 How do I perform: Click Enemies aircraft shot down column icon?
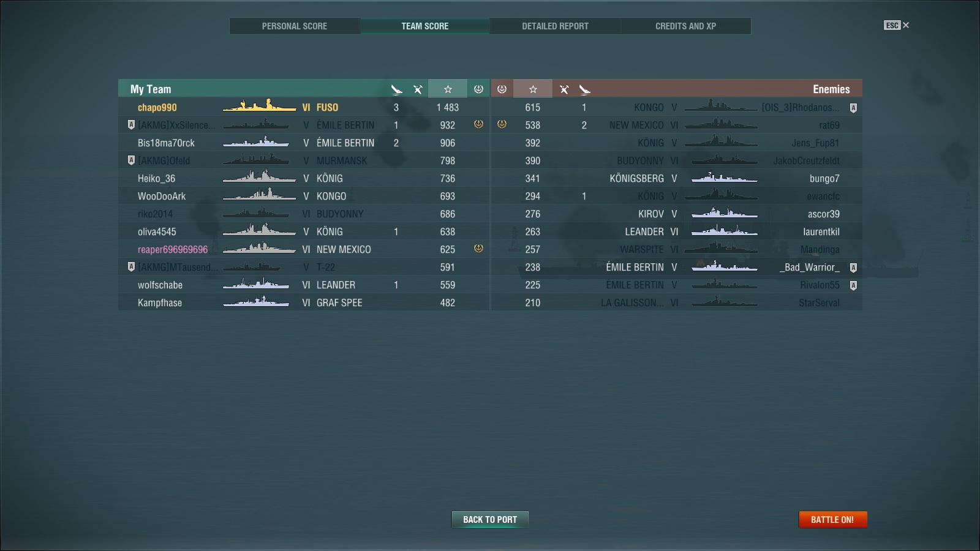(584, 89)
